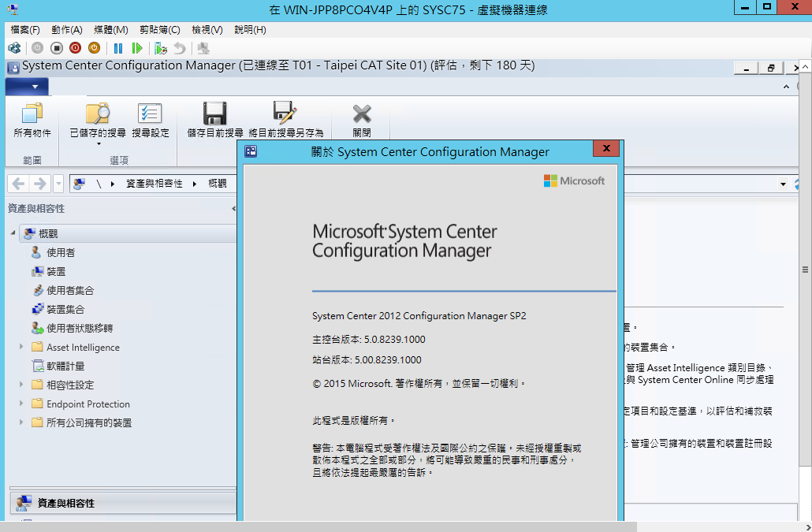The image size is (812, 532).
Task: Save VM state with the orange power icon
Action: (x=95, y=48)
